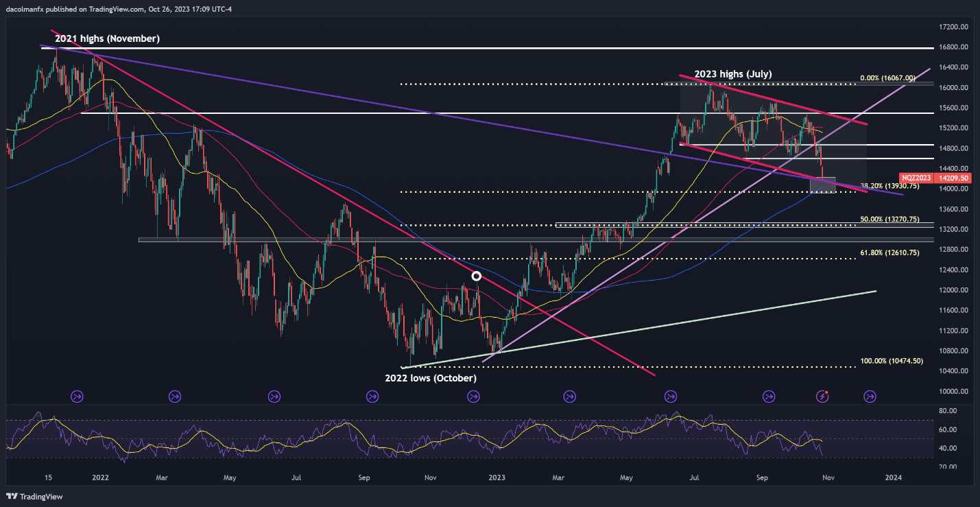The image size is (980, 507).
Task: Select the "2023 highs (July)" text annotation
Action: click(x=733, y=74)
